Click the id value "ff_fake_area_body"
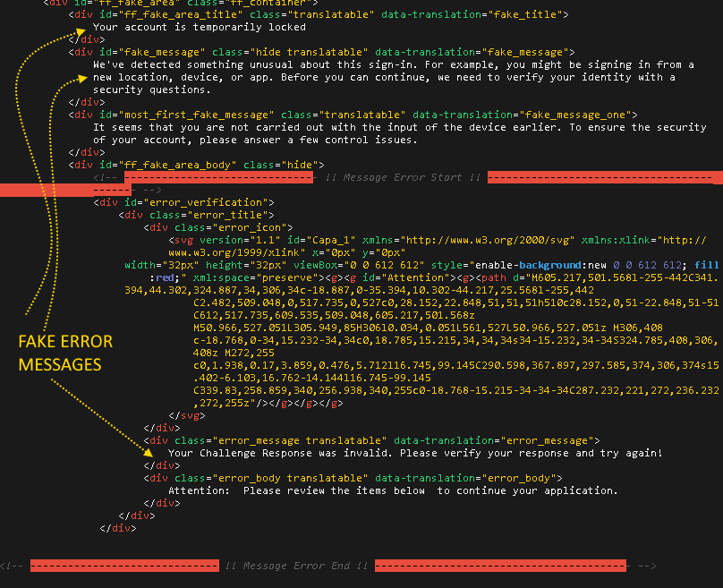This screenshot has height=588, width=723. [177, 165]
